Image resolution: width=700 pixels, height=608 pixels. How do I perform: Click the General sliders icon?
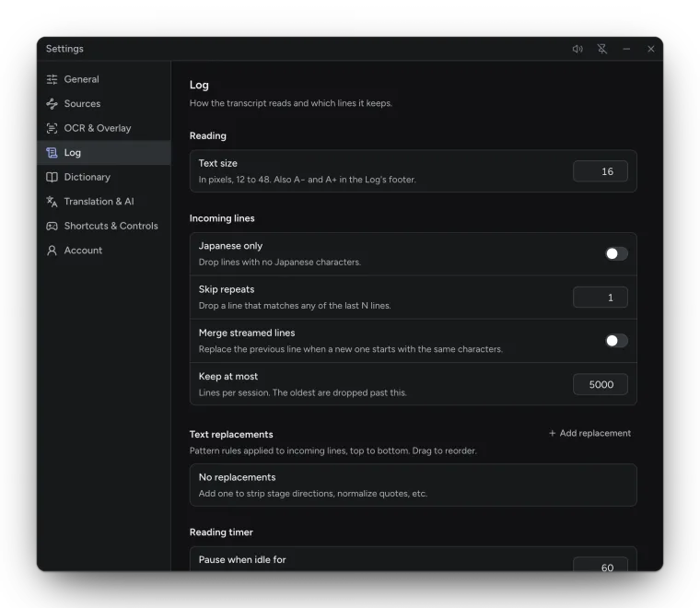(52, 79)
